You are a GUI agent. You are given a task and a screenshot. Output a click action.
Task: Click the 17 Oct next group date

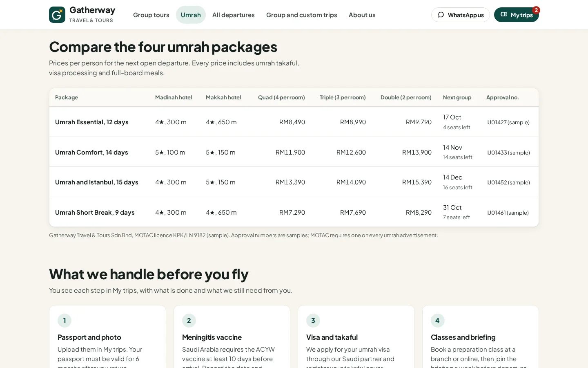pyautogui.click(x=452, y=117)
